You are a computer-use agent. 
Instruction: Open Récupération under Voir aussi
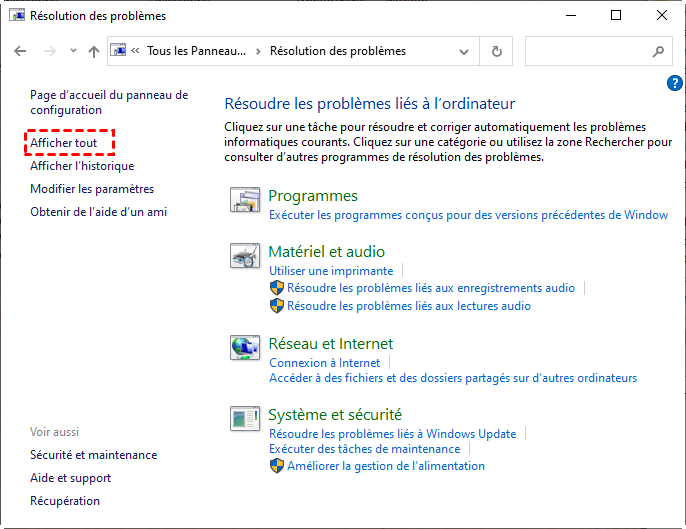65,501
